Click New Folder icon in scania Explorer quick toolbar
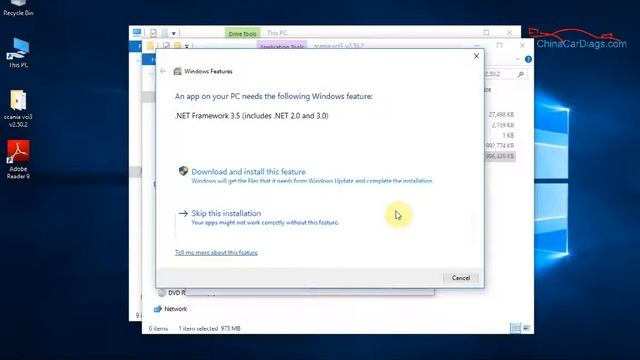The height and width of the screenshot is (360, 640). pyautogui.click(x=177, y=46)
